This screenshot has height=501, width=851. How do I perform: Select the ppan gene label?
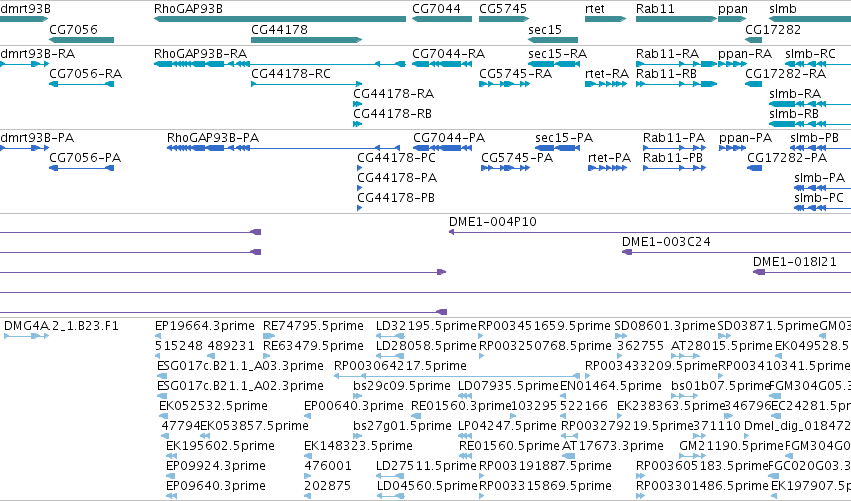pos(733,9)
